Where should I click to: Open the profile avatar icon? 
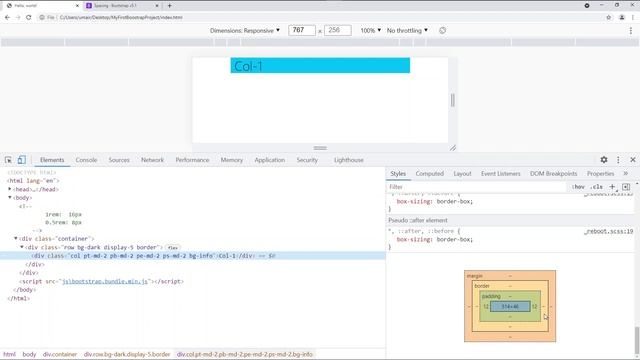pos(622,18)
